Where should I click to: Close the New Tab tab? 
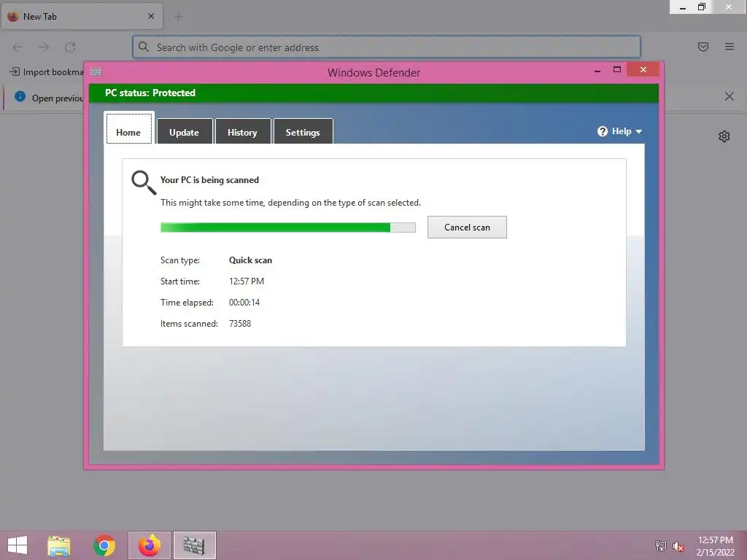[x=151, y=16]
